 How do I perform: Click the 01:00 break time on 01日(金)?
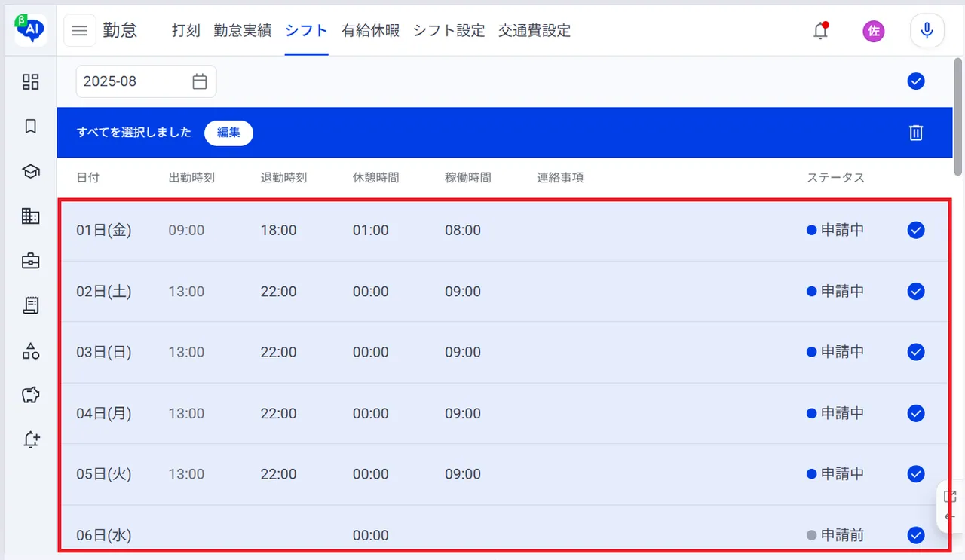click(370, 230)
